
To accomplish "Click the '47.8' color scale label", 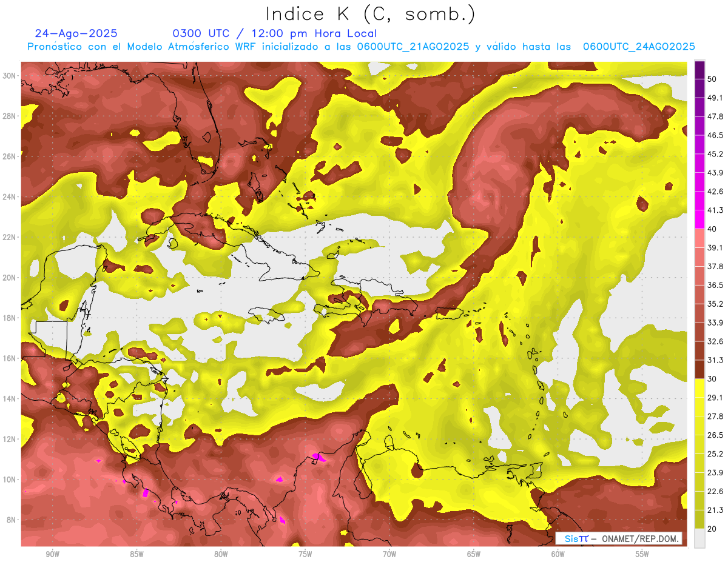I will 715,116.
